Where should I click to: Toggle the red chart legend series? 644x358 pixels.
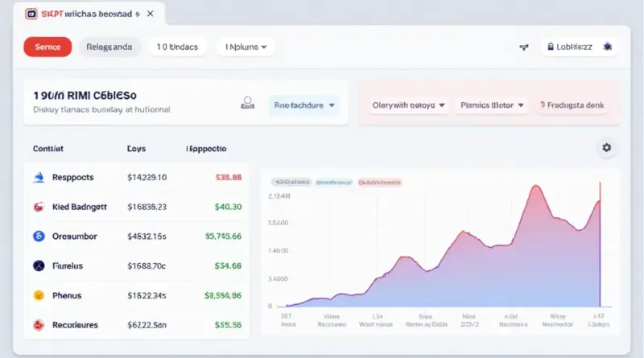pos(379,183)
